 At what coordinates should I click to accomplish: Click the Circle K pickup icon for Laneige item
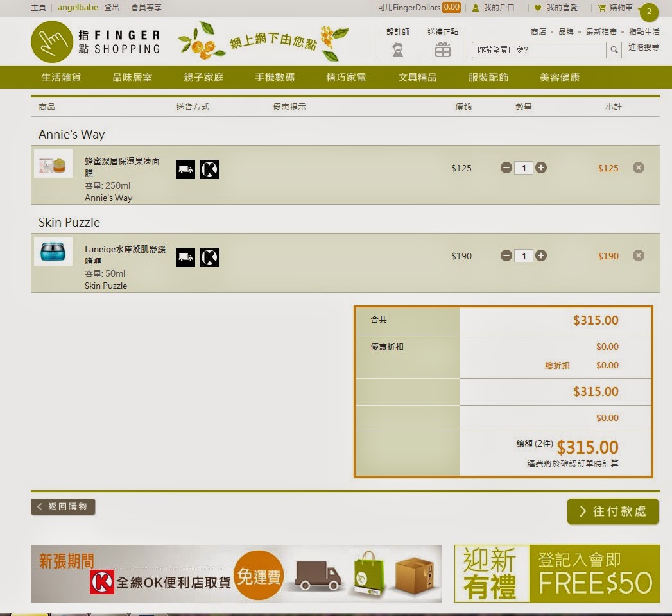[209, 257]
